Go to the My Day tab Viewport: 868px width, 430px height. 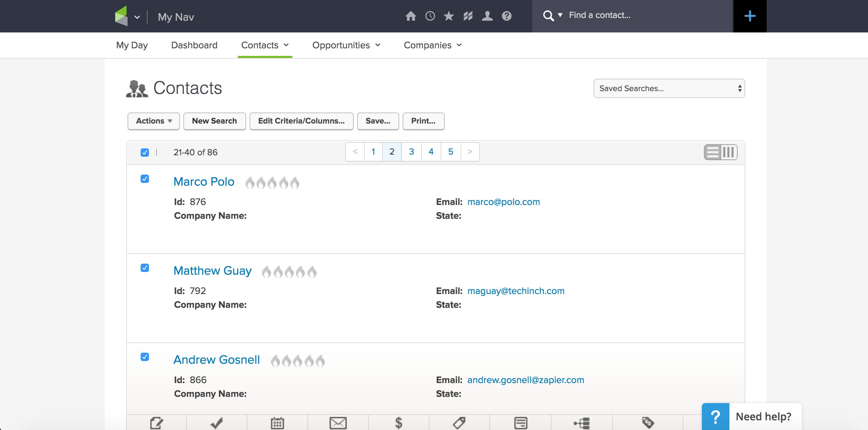[x=132, y=45]
